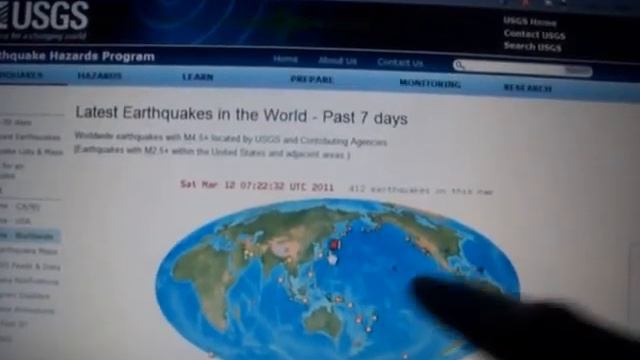Switch to the Learn tab

pos(198,77)
